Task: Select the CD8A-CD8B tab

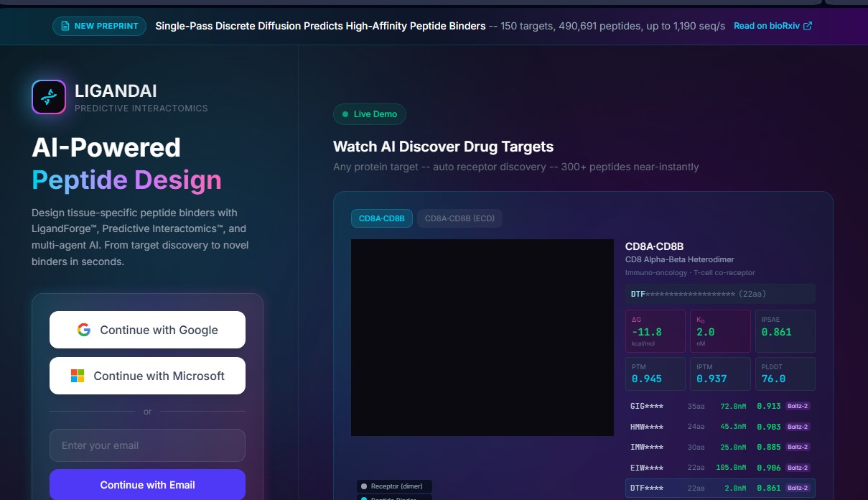Action: point(382,218)
